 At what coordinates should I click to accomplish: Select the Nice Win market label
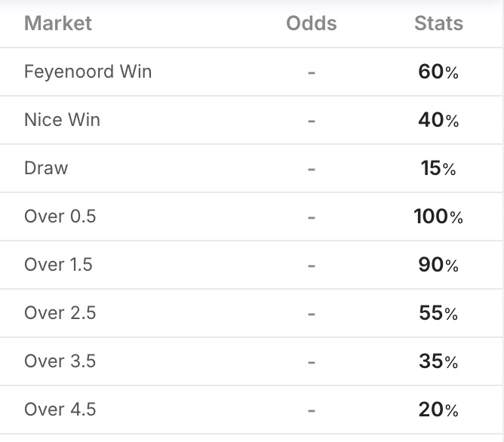62,120
